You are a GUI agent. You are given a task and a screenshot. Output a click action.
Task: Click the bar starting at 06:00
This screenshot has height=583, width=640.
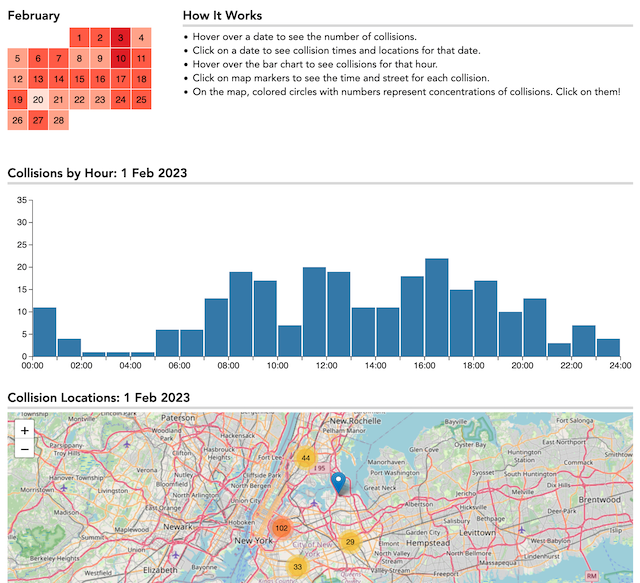click(192, 343)
